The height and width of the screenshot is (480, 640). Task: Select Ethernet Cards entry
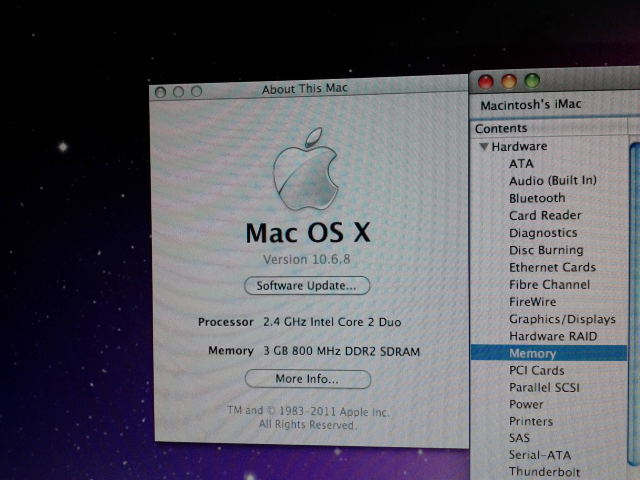[x=552, y=267]
